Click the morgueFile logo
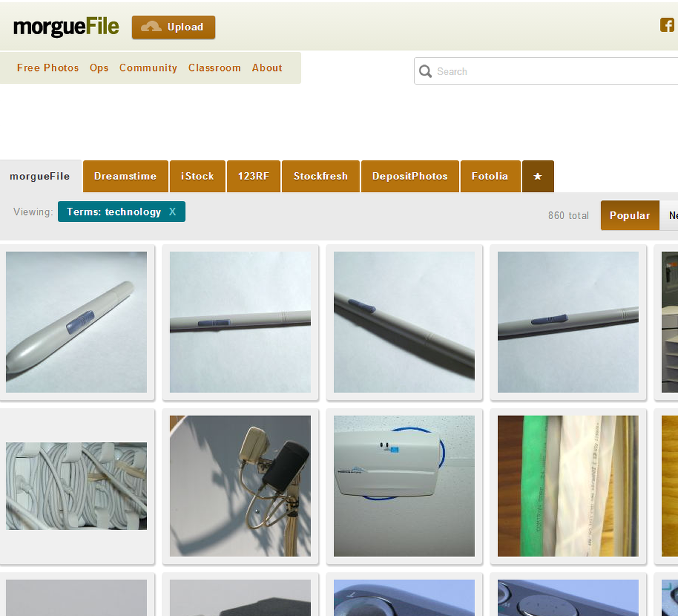The image size is (678, 616). pyautogui.click(x=66, y=27)
